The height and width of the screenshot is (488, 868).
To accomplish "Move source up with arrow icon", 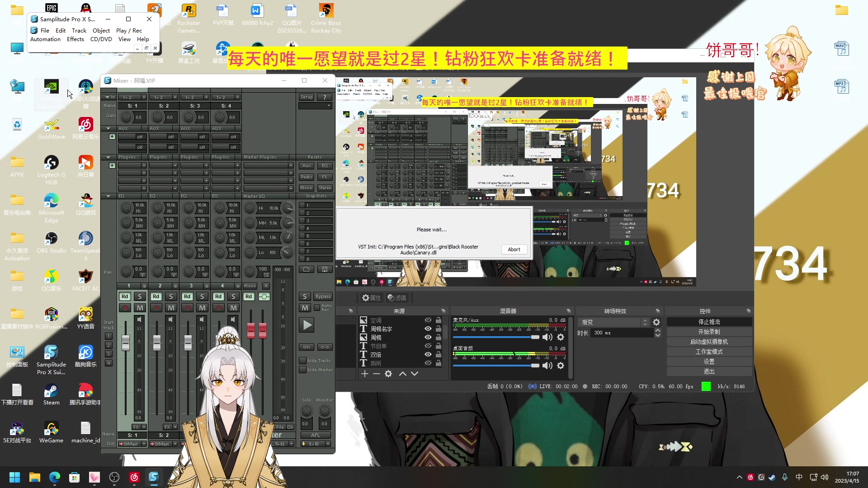I will tap(402, 374).
